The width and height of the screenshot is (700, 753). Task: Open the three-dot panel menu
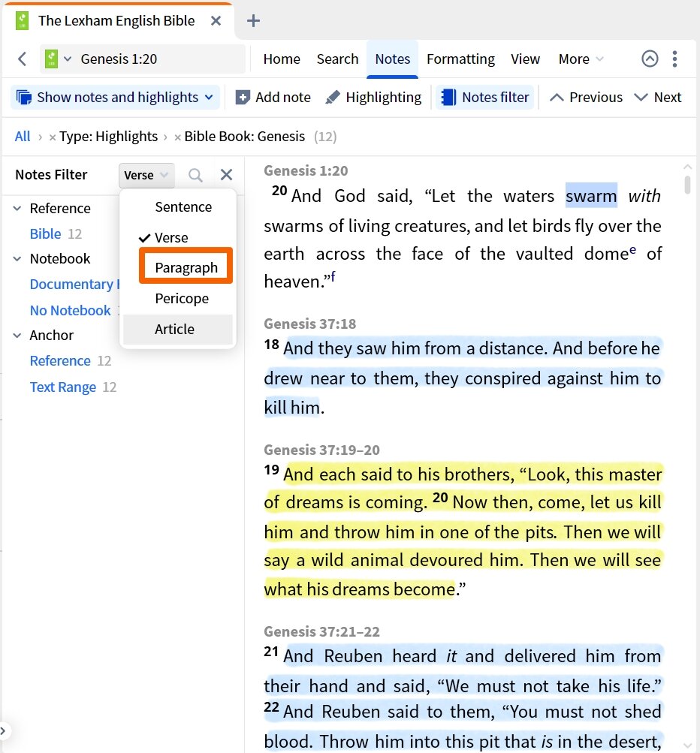coord(675,59)
